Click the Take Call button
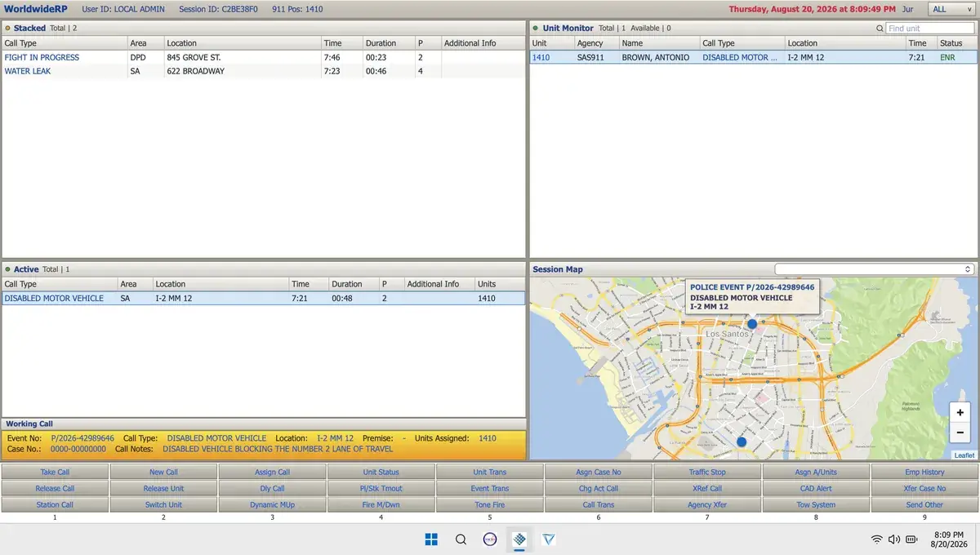Screen dimensions: 980x555 tap(55, 472)
